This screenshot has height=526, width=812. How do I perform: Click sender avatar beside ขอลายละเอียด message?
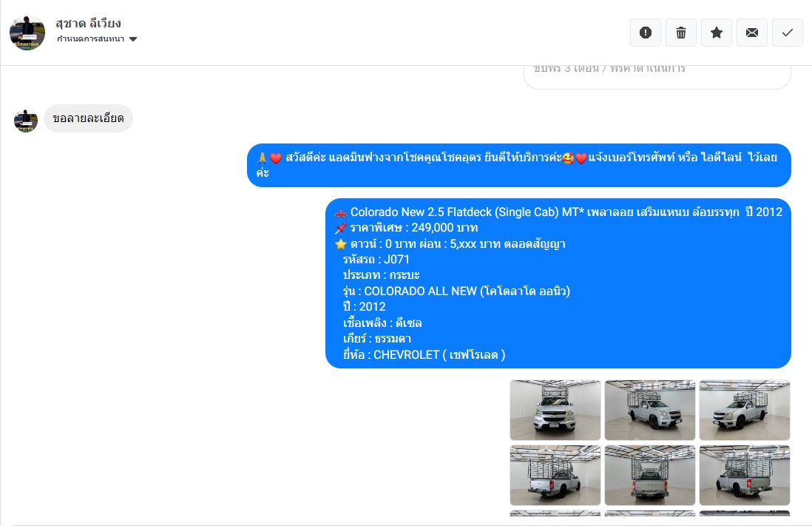[26, 121]
